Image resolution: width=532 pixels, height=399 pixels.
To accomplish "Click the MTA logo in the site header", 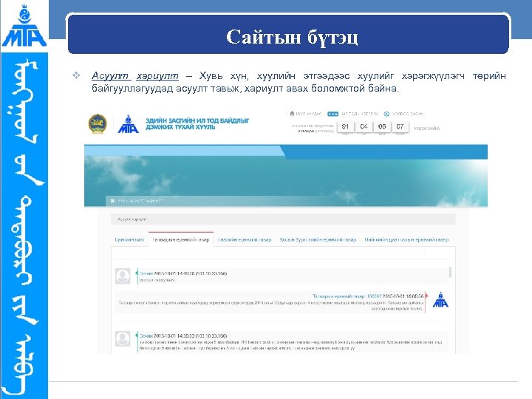I will coord(129,124).
